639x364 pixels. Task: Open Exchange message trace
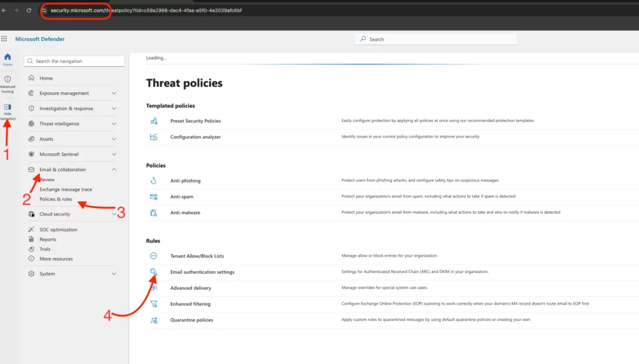coord(66,189)
